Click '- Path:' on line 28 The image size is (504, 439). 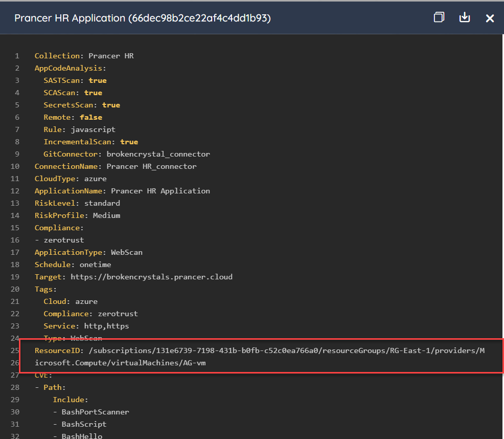pyautogui.click(x=51, y=387)
